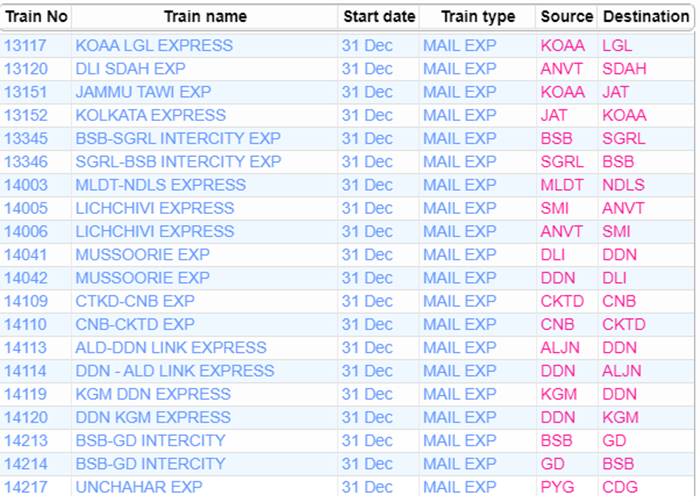Image resolution: width=700 pixels, height=502 pixels.
Task: Open UNCHAHAR EXP train link
Action: coord(139,487)
